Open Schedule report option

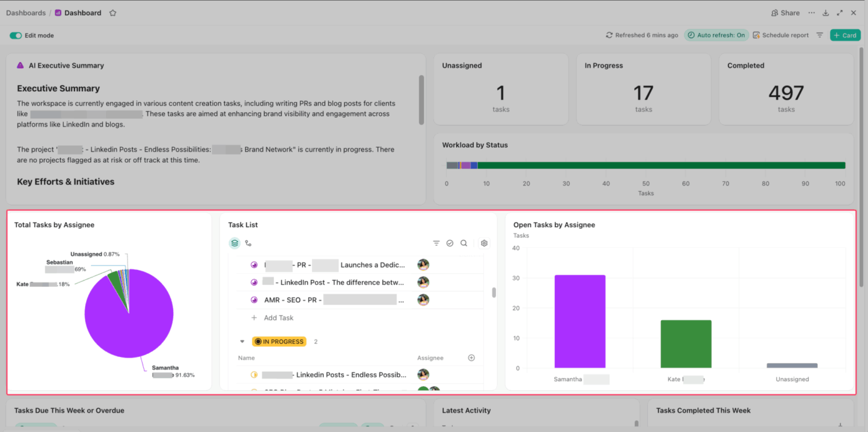781,35
